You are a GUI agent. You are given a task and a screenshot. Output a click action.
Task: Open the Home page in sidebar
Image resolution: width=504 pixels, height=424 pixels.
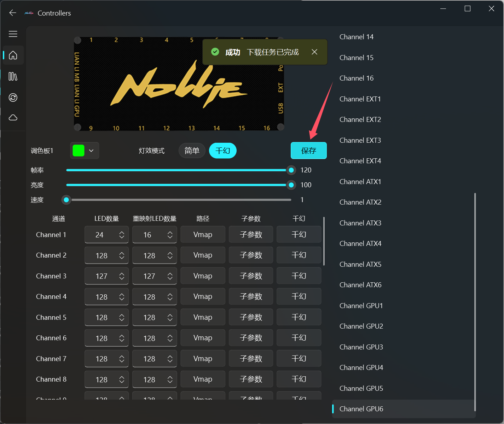pos(13,55)
